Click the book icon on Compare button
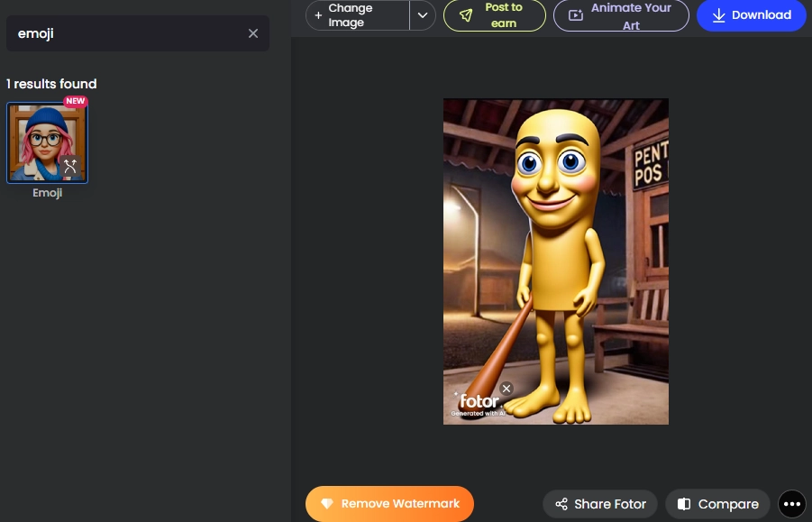The width and height of the screenshot is (812, 522). click(684, 504)
